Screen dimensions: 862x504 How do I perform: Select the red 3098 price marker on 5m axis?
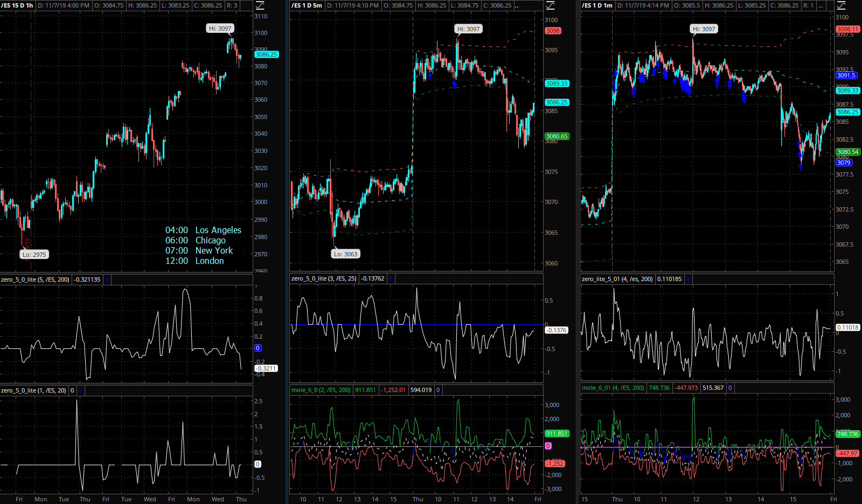tap(553, 31)
